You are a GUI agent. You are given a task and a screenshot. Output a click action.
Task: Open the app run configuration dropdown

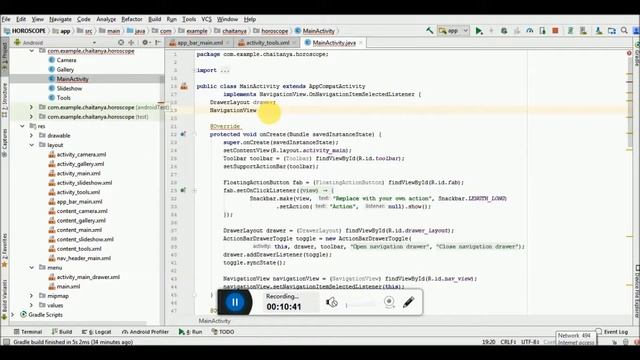[x=453, y=31]
